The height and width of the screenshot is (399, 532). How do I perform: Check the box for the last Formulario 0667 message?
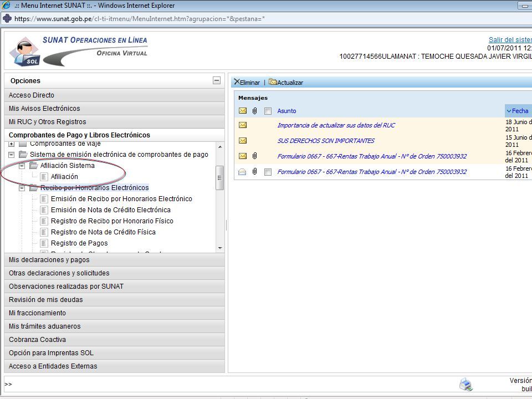(268, 172)
